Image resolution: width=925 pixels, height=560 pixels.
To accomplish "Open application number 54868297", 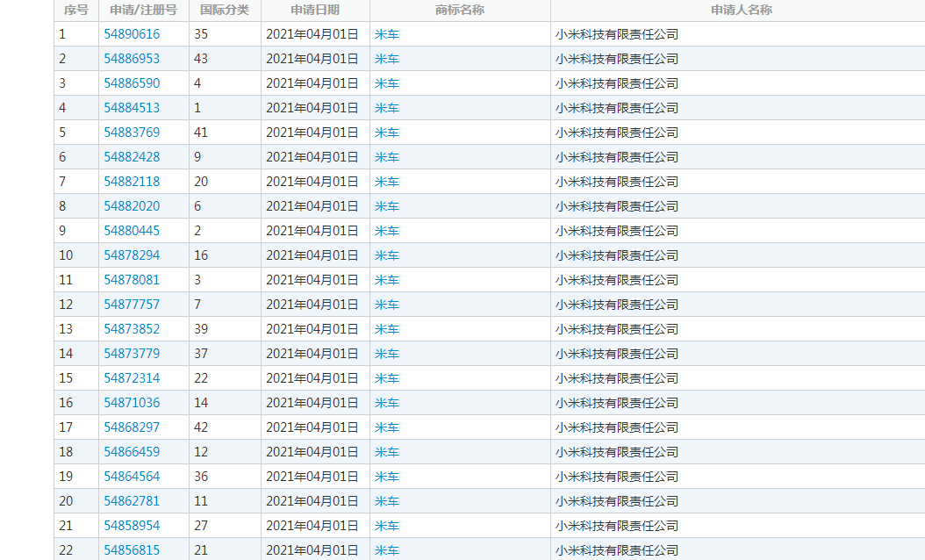I will [132, 427].
